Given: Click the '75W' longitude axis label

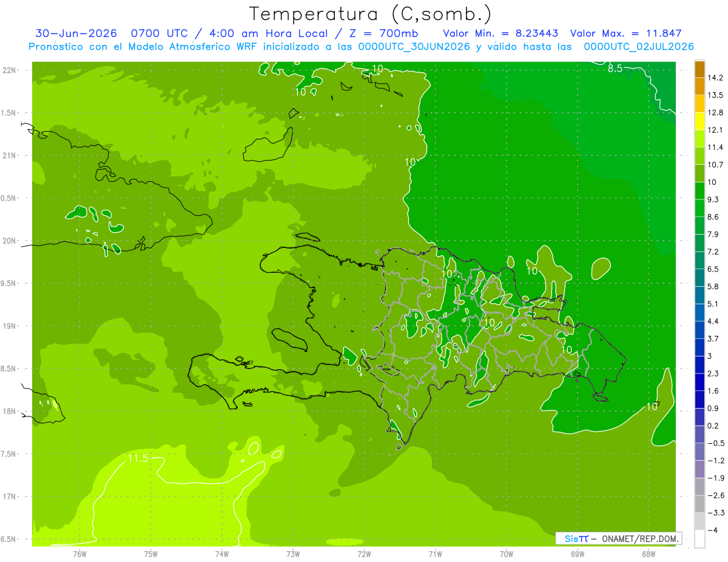Looking at the screenshot, I should tap(151, 554).
